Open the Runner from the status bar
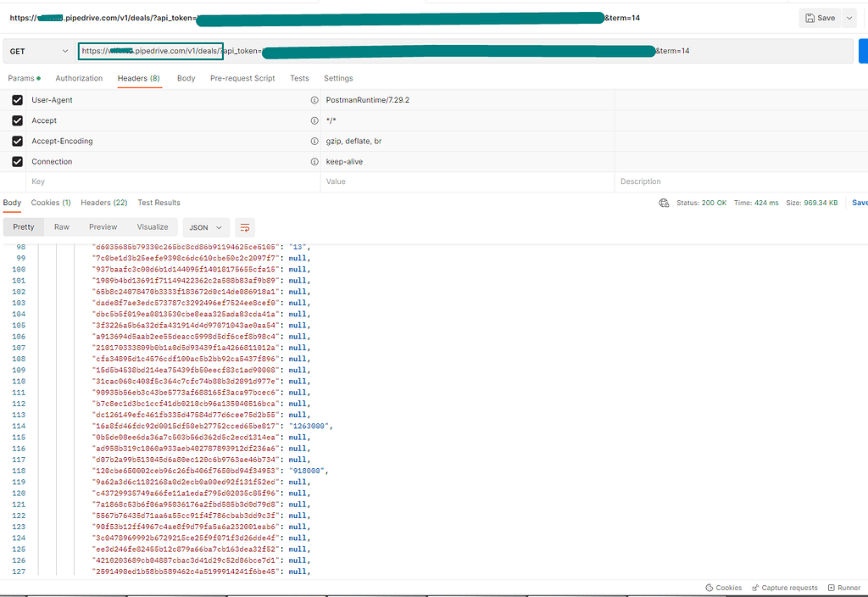The image size is (868, 597). (844, 587)
